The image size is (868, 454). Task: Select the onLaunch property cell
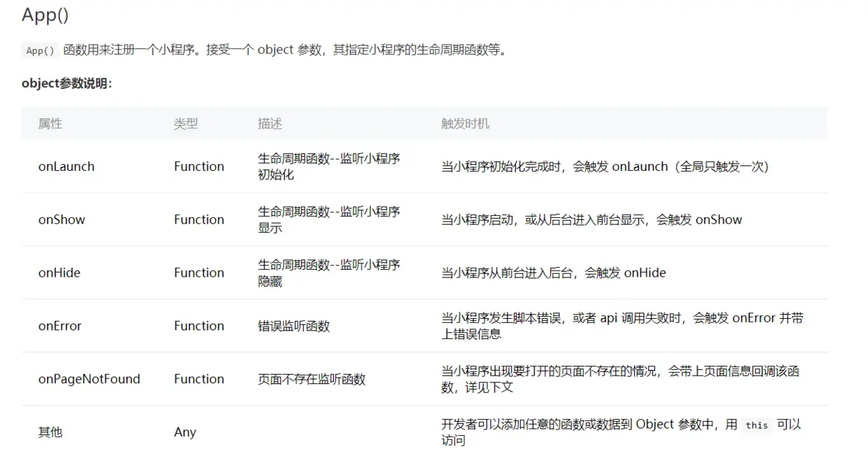pos(66,167)
